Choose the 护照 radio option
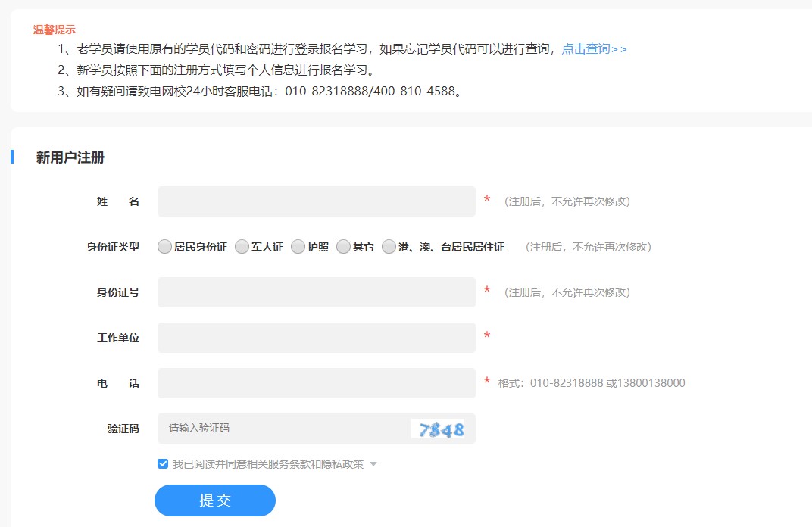The width and height of the screenshot is (812, 527). (298, 246)
